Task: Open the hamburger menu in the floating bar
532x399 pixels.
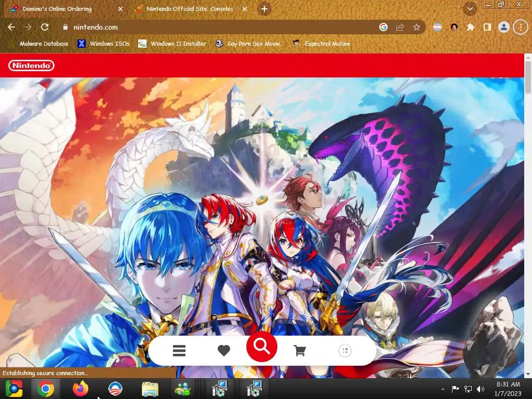Action: click(179, 351)
